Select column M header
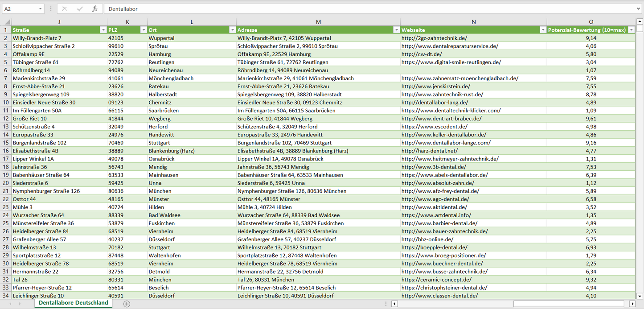 click(x=318, y=22)
